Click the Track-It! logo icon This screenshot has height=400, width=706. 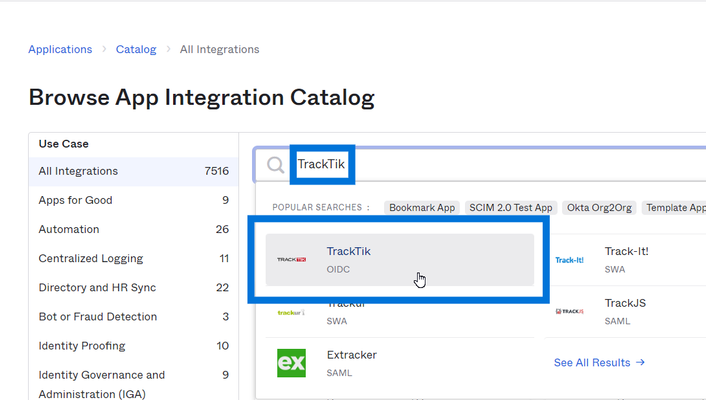(569, 260)
